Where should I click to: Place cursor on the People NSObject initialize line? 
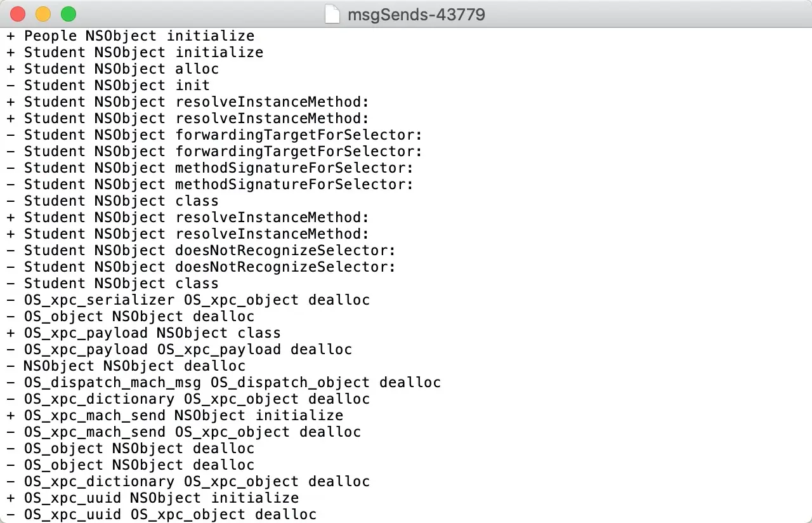click(131, 36)
